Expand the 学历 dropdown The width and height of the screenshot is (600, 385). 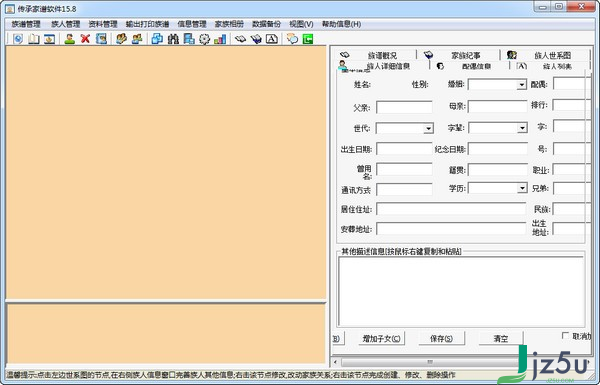[x=522, y=188]
